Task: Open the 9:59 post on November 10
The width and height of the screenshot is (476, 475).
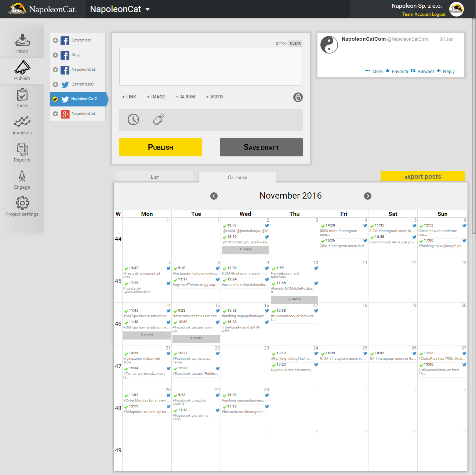Action: 294,272
